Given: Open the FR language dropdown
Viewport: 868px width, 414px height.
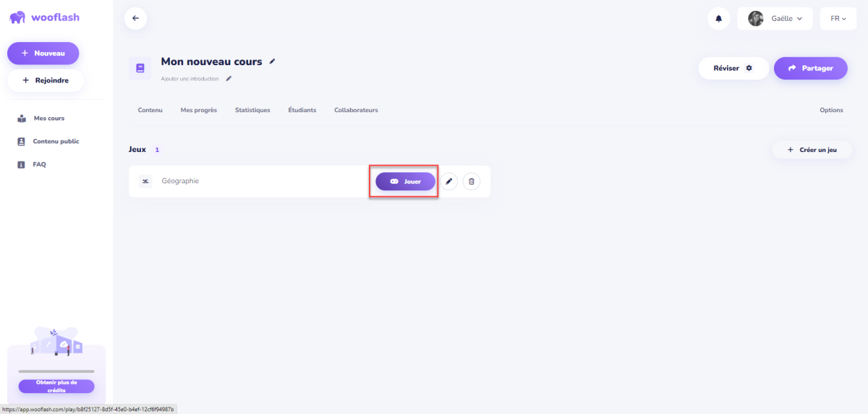Looking at the screenshot, I should click(838, 19).
